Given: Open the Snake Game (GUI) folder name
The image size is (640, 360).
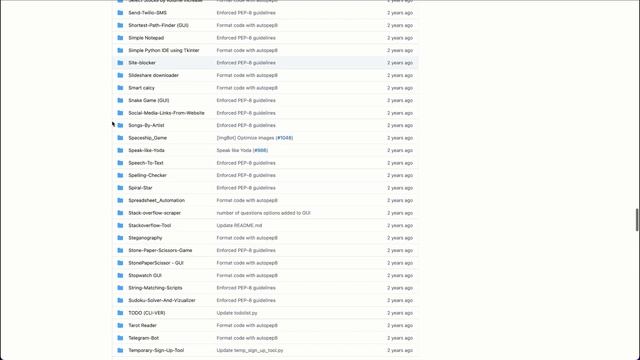Looking at the screenshot, I should click(x=149, y=100).
